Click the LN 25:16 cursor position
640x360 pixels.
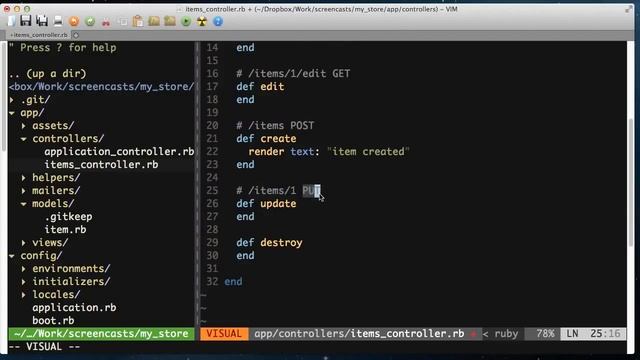pyautogui.click(x=593, y=334)
